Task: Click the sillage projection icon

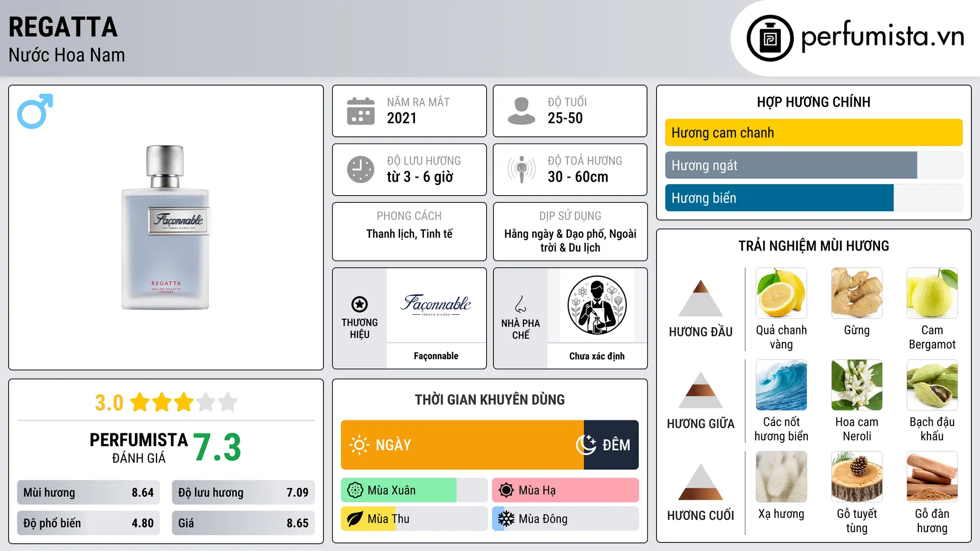Action: (x=521, y=169)
